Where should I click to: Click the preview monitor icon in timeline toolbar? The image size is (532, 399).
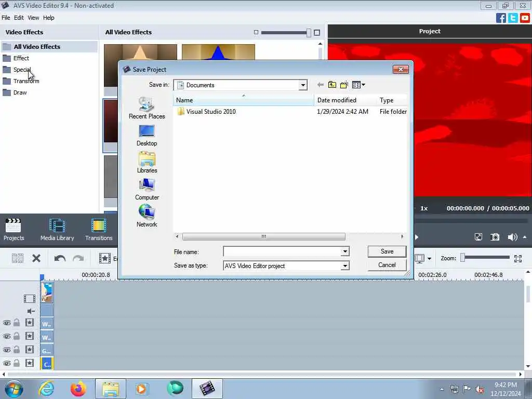(x=420, y=259)
